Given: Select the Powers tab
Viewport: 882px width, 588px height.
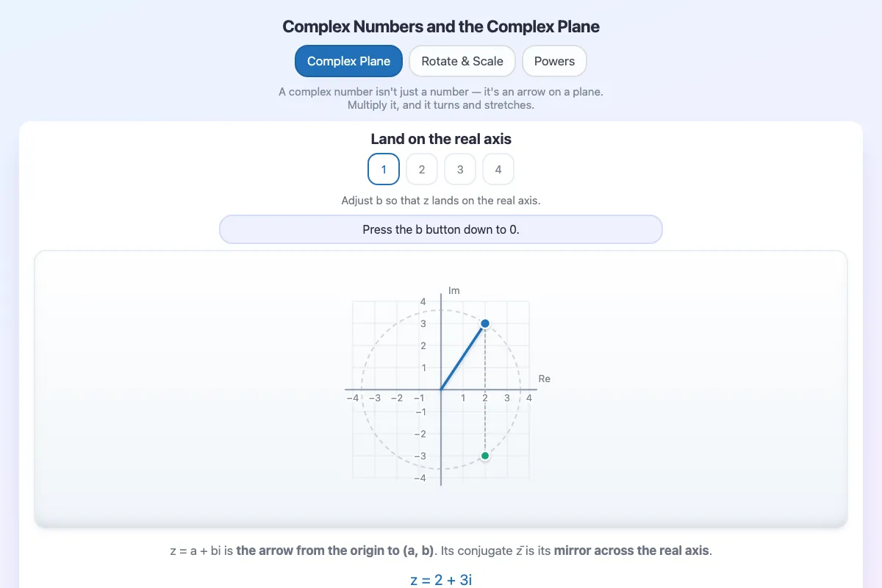Looking at the screenshot, I should 554,61.
